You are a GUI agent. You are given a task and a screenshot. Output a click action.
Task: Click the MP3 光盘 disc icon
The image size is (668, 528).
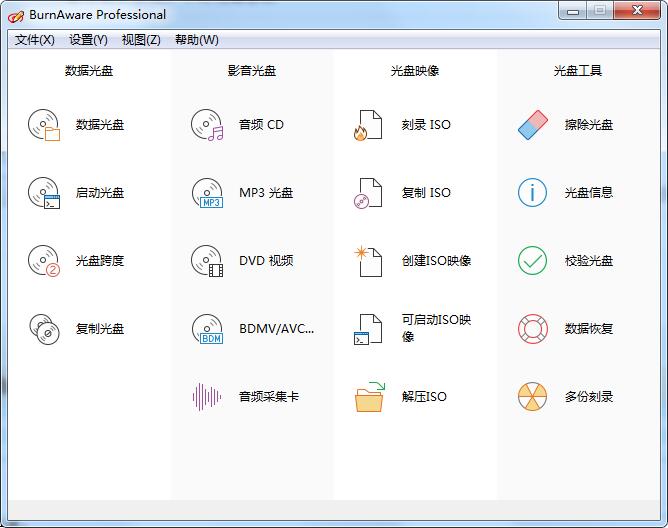[x=207, y=193]
